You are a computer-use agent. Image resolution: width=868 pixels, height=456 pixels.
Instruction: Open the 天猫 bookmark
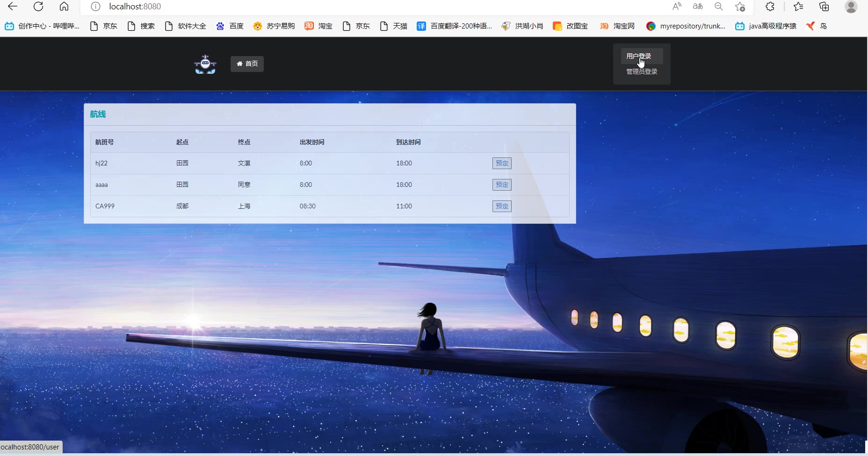(393, 26)
